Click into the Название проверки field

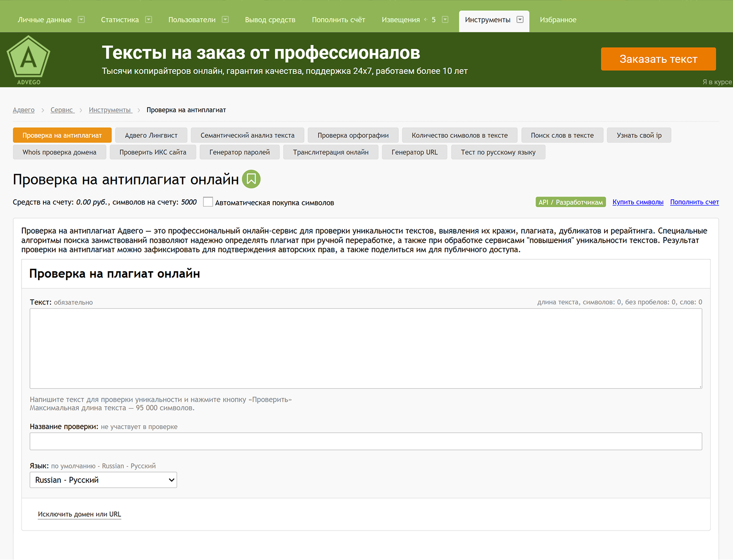366,441
